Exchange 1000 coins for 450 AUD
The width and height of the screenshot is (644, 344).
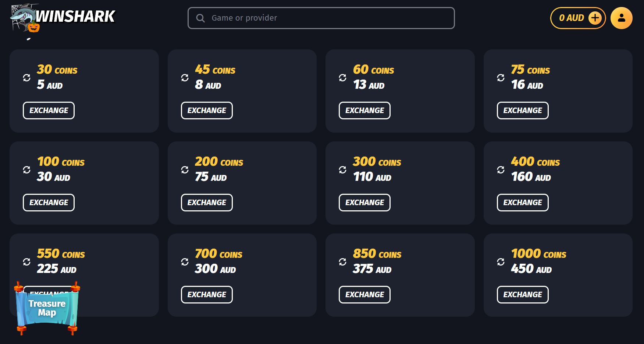click(522, 295)
